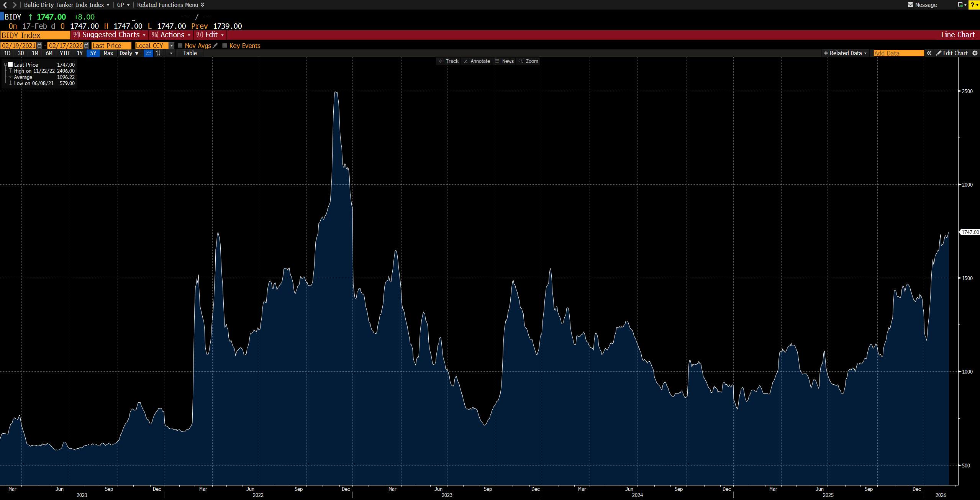Click the chart settings gear icon
This screenshot has width=980, height=500.
coord(975,53)
